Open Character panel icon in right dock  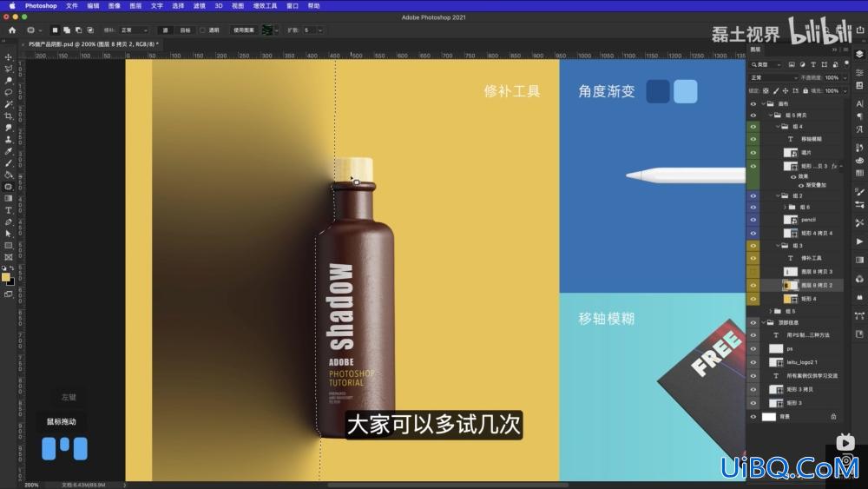coord(859,103)
